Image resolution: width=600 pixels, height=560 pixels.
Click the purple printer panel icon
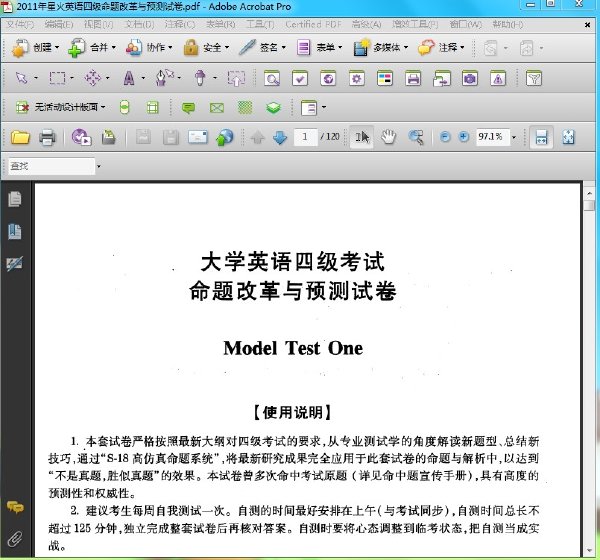tap(413, 78)
